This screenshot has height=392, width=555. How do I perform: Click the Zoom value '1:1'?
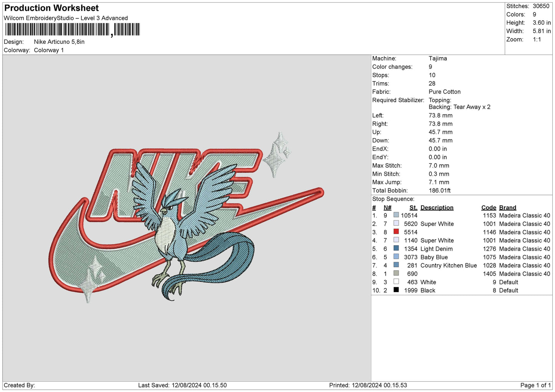pos(537,40)
